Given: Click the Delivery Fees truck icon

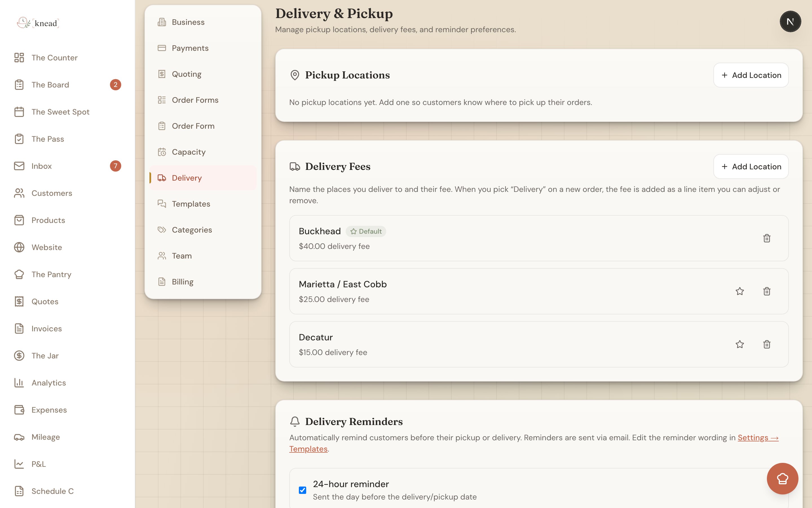Looking at the screenshot, I should (x=295, y=167).
